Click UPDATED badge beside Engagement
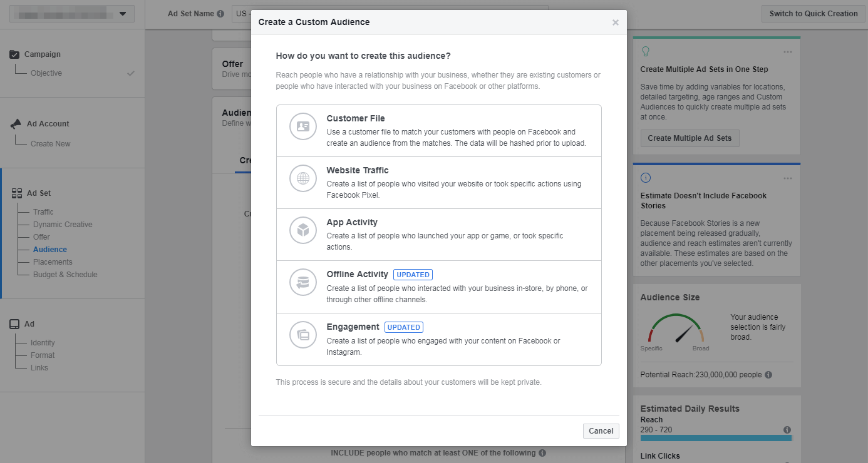868x463 pixels. [x=404, y=327]
